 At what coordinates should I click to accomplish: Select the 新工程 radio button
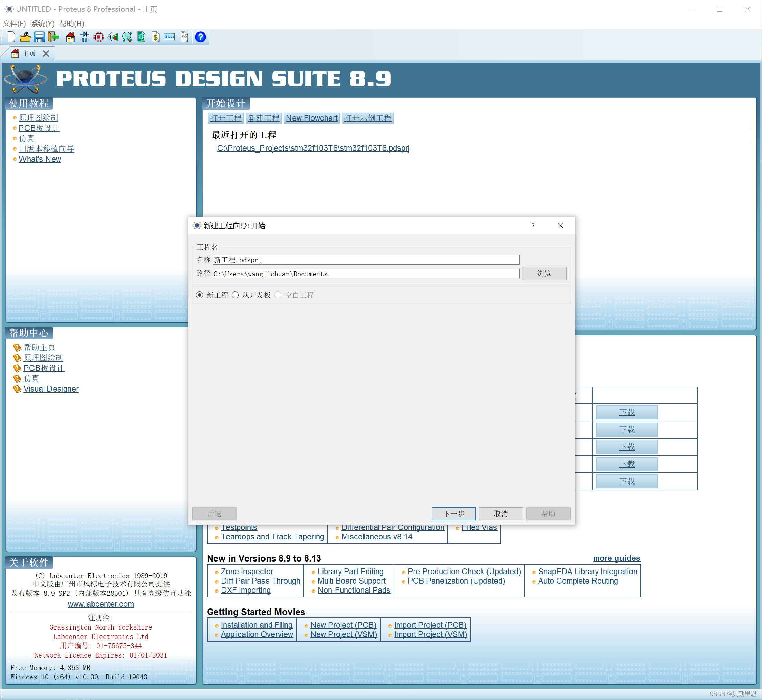click(200, 295)
